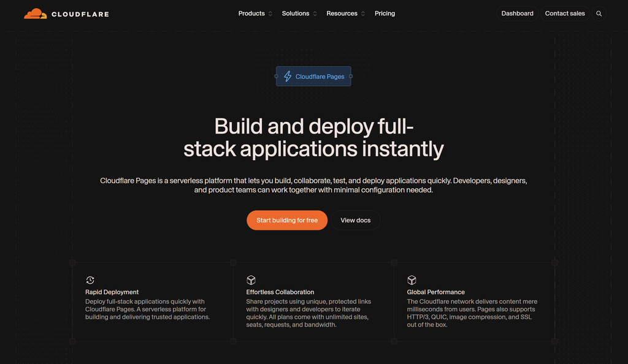Click the Effortless Collaboration cube icon
This screenshot has height=364, width=628.
(251, 280)
